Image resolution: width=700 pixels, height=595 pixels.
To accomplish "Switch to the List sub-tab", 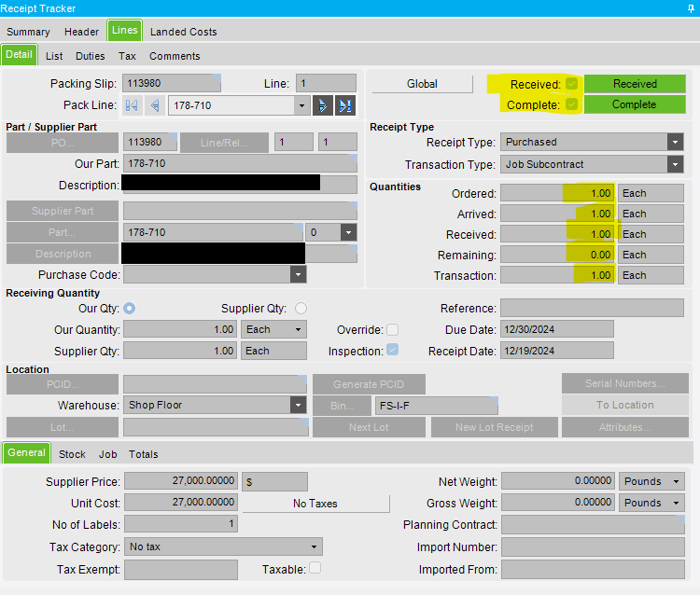I will (x=54, y=56).
